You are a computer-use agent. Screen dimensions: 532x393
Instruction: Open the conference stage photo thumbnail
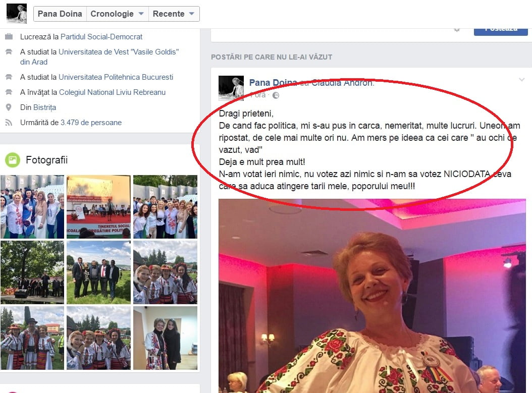(98, 207)
